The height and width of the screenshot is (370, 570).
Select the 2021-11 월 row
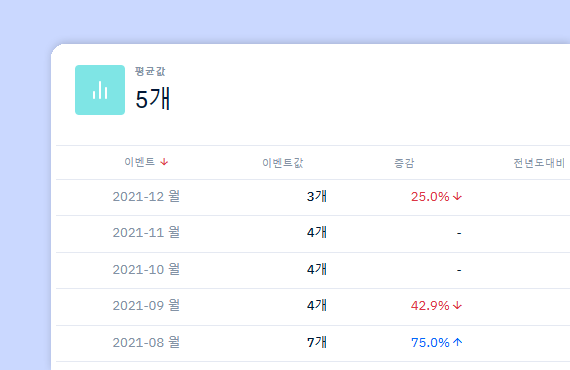click(313, 233)
